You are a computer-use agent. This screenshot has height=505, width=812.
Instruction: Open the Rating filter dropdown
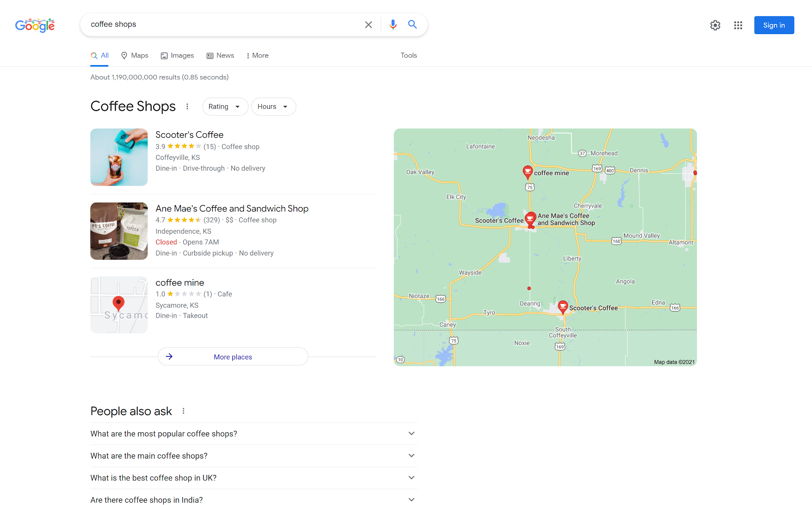tap(225, 107)
